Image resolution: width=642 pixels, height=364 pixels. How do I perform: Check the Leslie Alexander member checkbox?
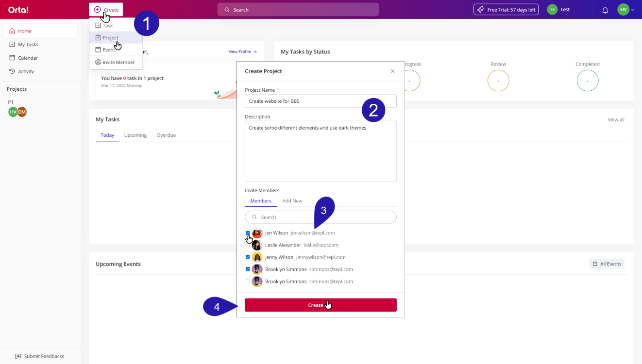pyautogui.click(x=248, y=245)
